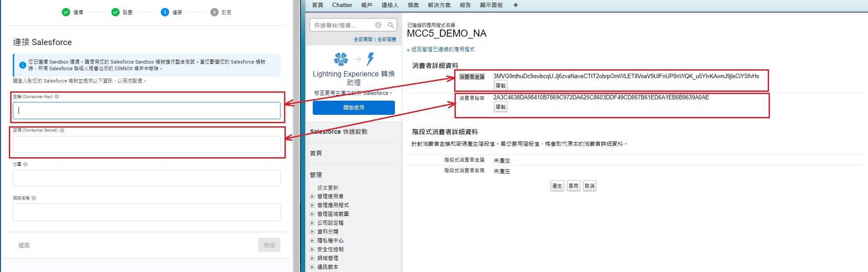
Task: Click the 消費者金鑰 highlighted label
Action: point(472,77)
